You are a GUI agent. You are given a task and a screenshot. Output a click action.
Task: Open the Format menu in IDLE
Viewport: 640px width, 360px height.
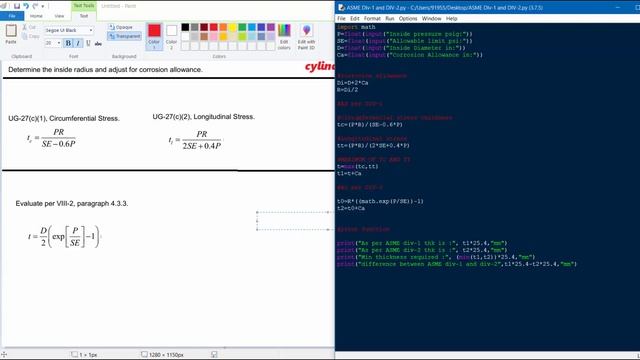[372, 19]
